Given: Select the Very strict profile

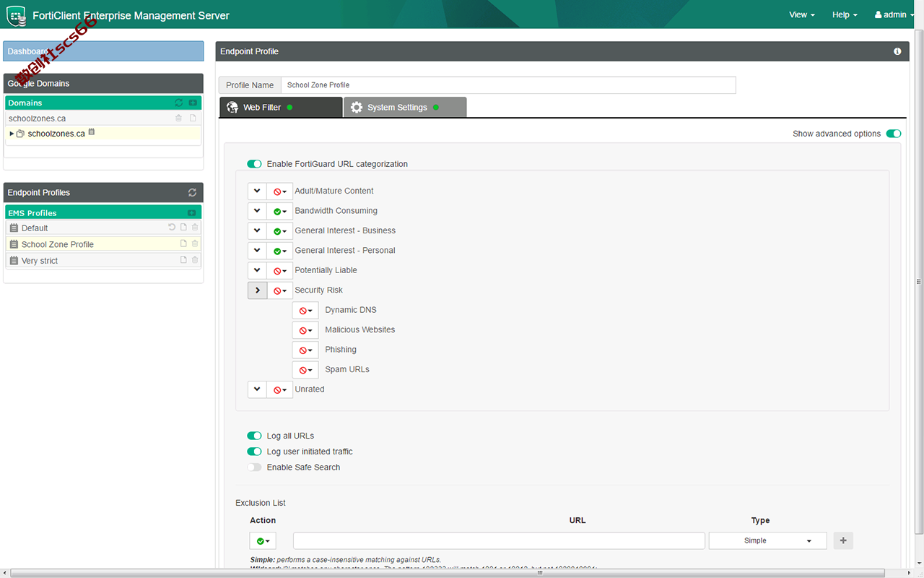Looking at the screenshot, I should tap(103, 260).
